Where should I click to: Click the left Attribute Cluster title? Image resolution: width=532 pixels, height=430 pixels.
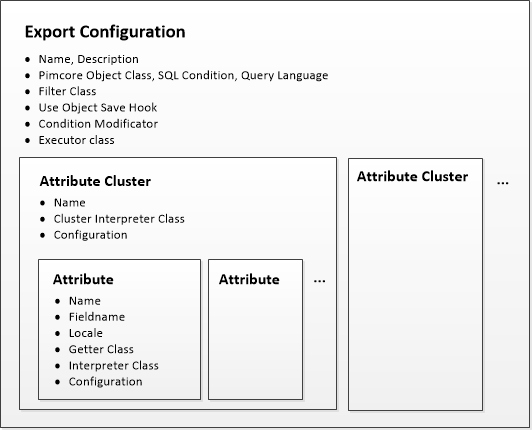(95, 181)
